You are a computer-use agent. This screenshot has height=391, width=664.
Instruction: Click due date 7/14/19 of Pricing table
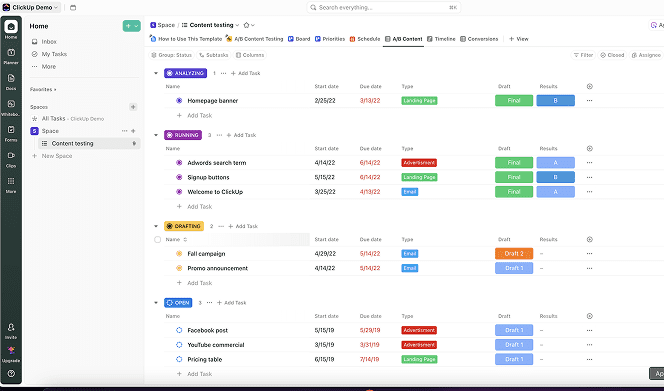pyautogui.click(x=370, y=359)
